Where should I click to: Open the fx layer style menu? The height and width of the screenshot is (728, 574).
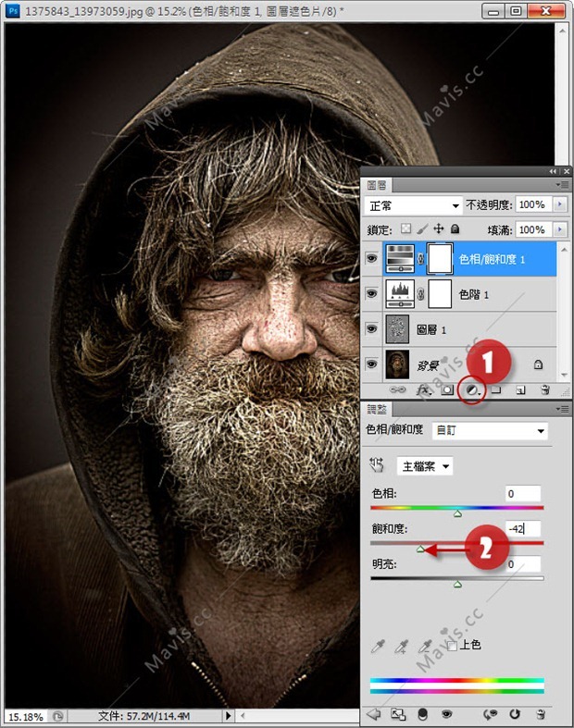pyautogui.click(x=423, y=390)
